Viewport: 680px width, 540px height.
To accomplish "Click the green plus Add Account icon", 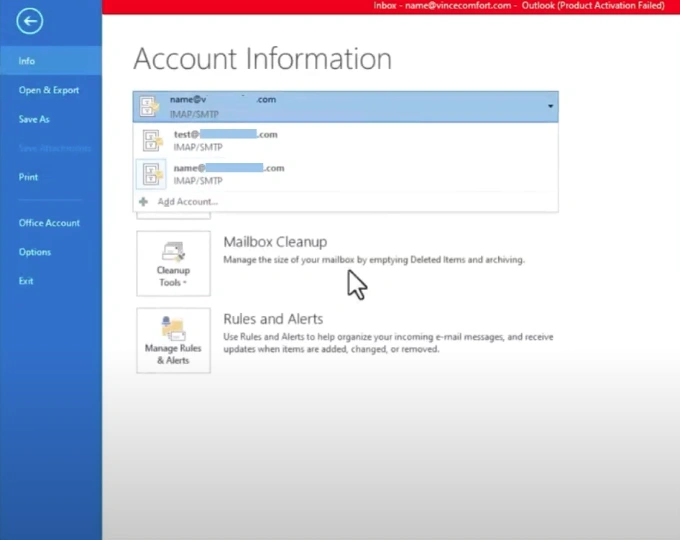I will point(143,202).
